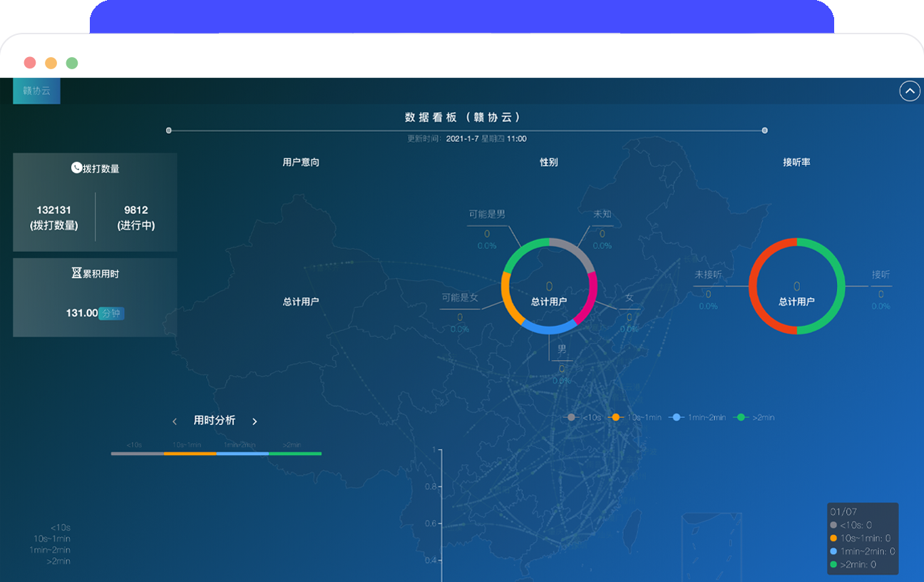924x582 pixels.
Task: Click the collapse-up arrow circle icon
Action: pos(910,91)
